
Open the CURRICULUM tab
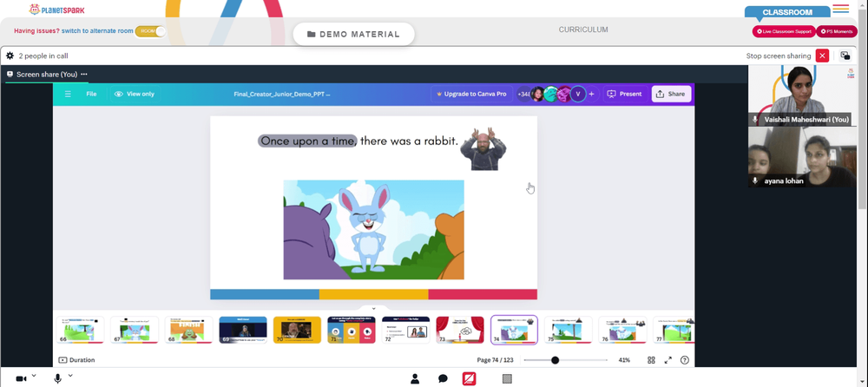pos(583,30)
